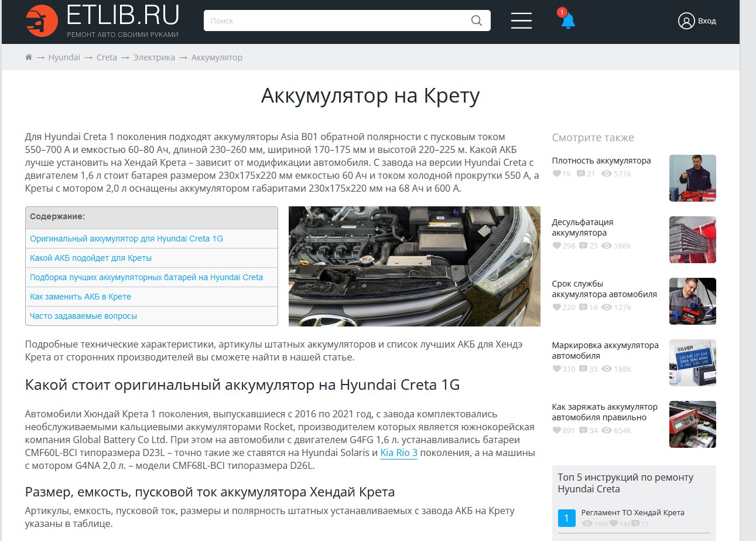Open thumbnail for Маркировка аккумулятора

pos(693,363)
